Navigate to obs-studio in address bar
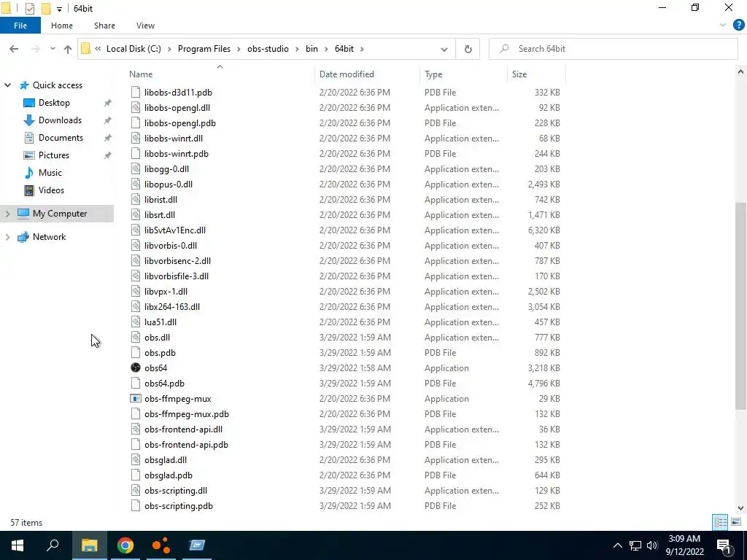 tap(268, 49)
